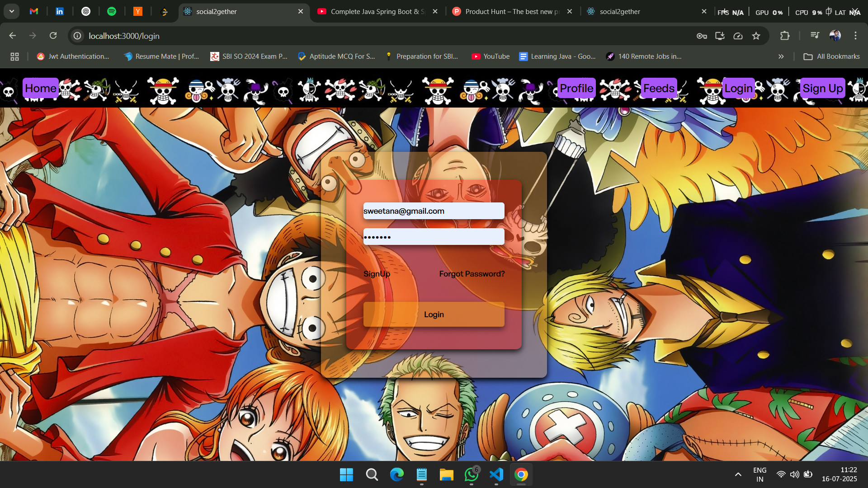This screenshot has height=488, width=868.
Task: Click the email input field
Action: tap(433, 211)
